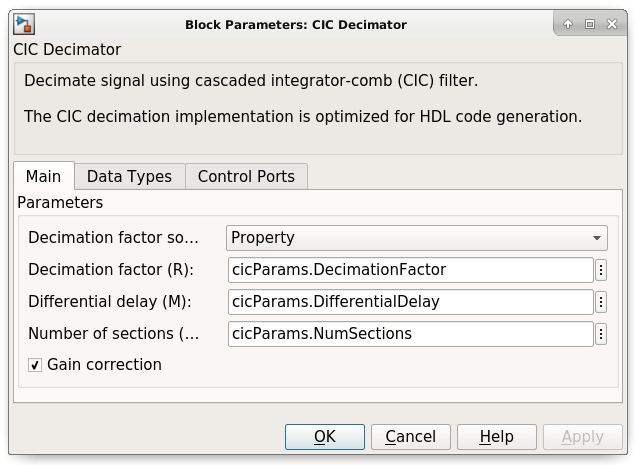Switch to the Main tab
The image size is (635, 465).
pos(43,177)
